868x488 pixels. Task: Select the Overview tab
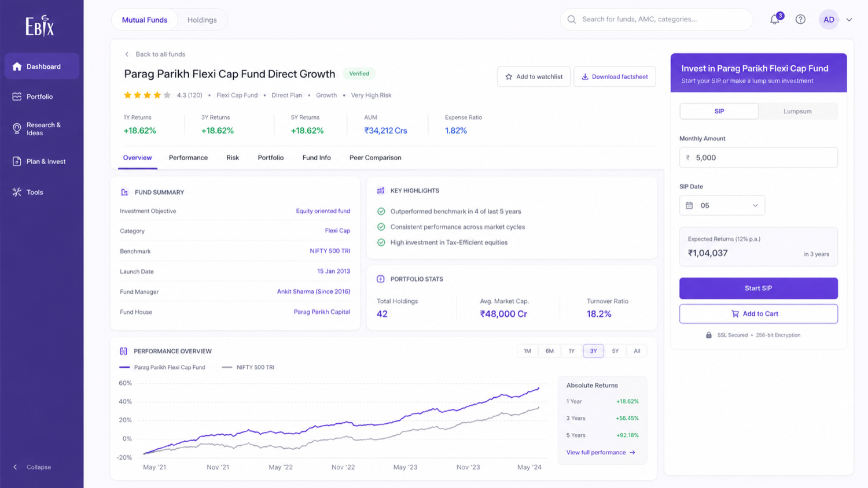[x=137, y=158]
